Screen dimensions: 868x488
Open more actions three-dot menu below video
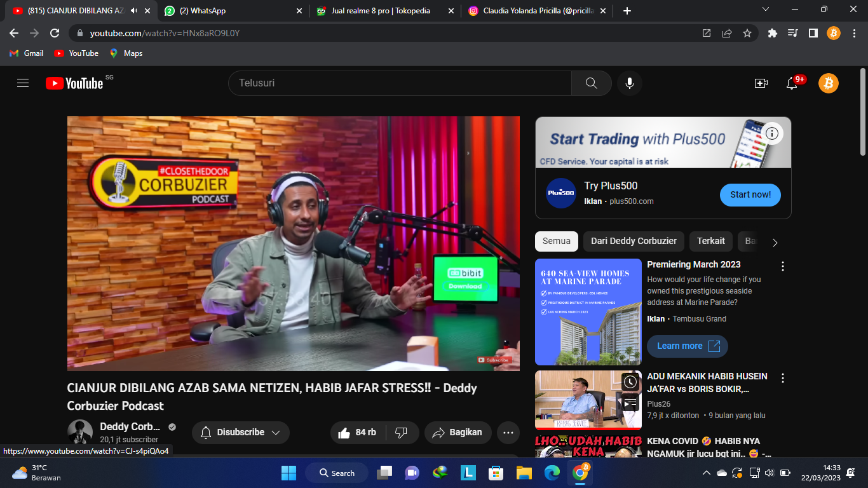pos(508,433)
